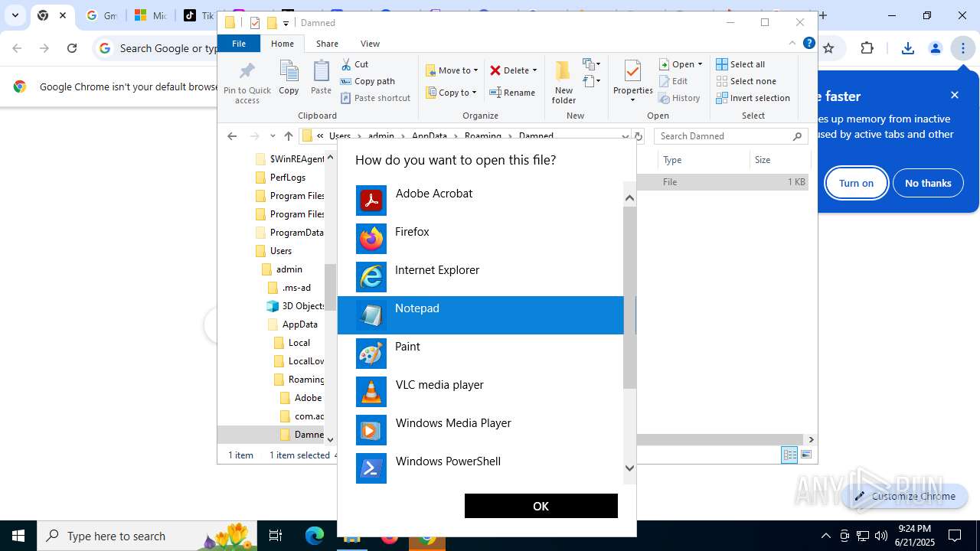Switch to the Share ribbon tab

327,44
